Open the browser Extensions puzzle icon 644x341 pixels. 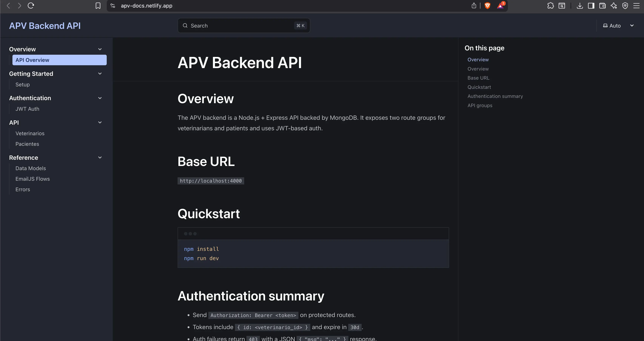coord(551,5)
